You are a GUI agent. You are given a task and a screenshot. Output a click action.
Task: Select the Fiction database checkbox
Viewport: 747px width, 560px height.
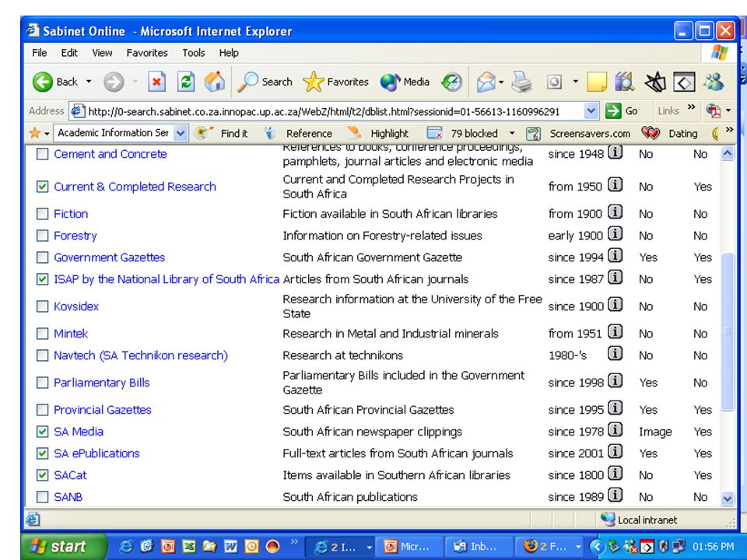(42, 214)
